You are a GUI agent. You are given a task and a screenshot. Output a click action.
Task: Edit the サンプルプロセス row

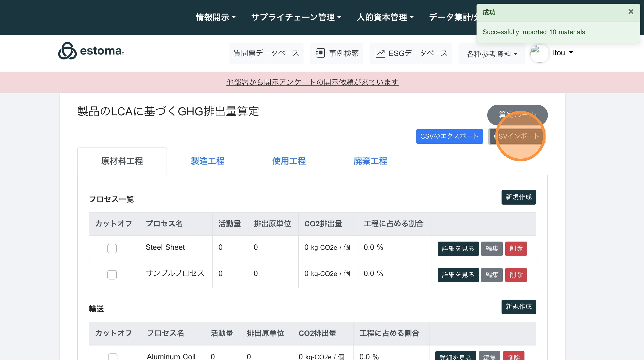click(x=491, y=275)
